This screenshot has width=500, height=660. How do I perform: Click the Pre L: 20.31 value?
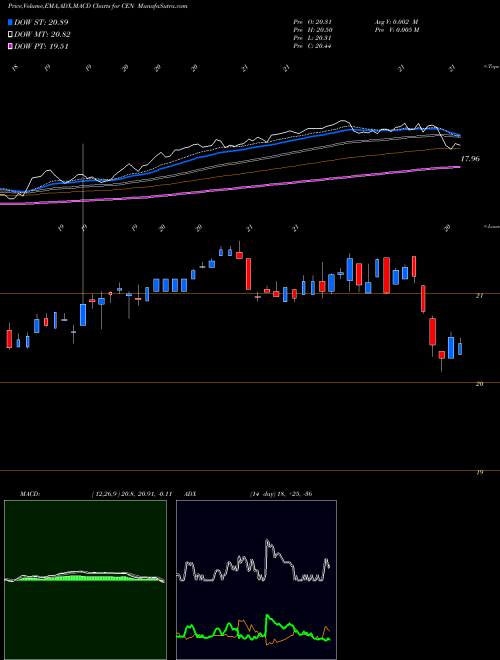(x=312, y=38)
